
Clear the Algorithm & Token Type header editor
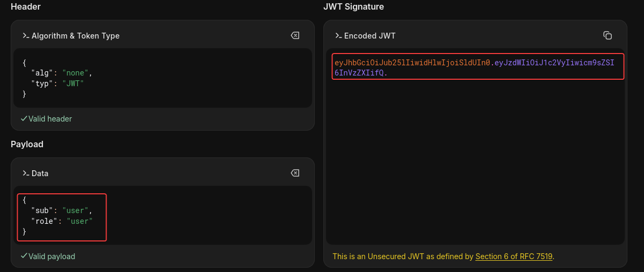click(x=295, y=35)
